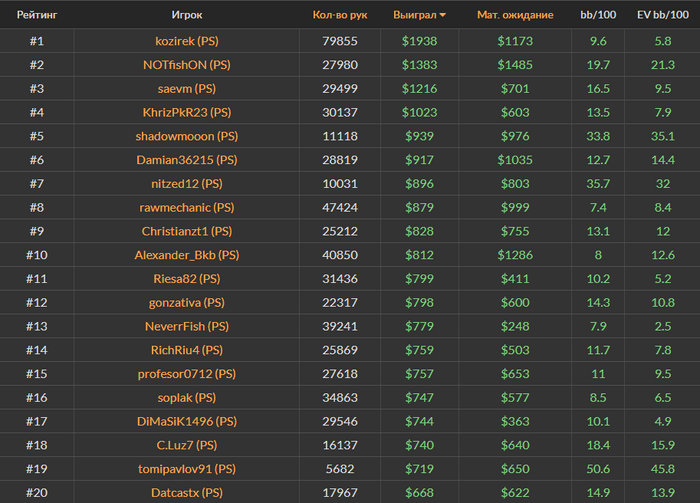The image size is (700, 503).
Task: Click the Игрок column header
Action: point(186,15)
